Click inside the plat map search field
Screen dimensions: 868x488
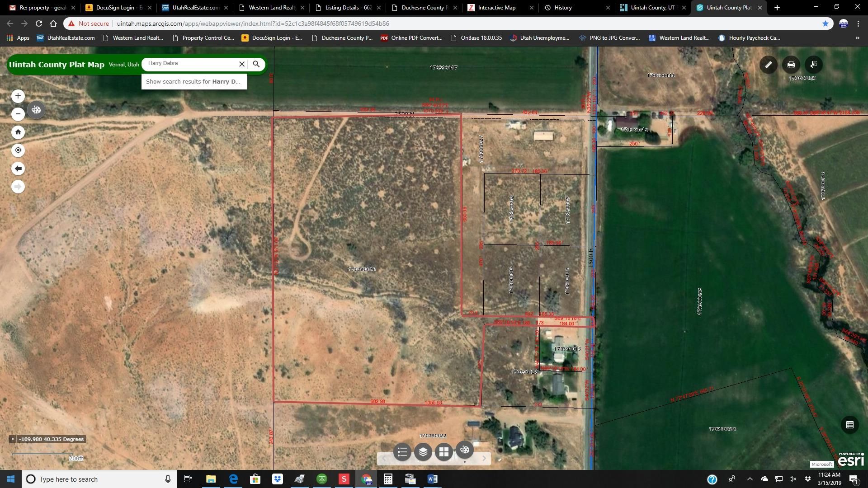[x=190, y=64]
